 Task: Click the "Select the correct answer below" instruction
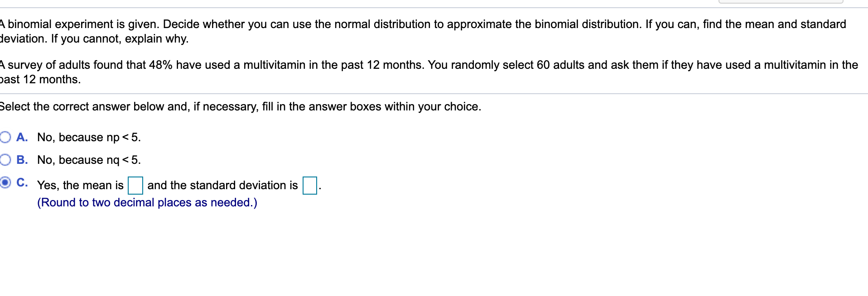point(240,107)
